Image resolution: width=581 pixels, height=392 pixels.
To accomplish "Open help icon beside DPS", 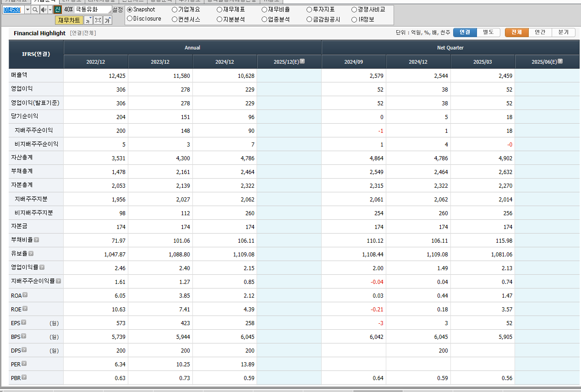I will pyautogui.click(x=24, y=350).
